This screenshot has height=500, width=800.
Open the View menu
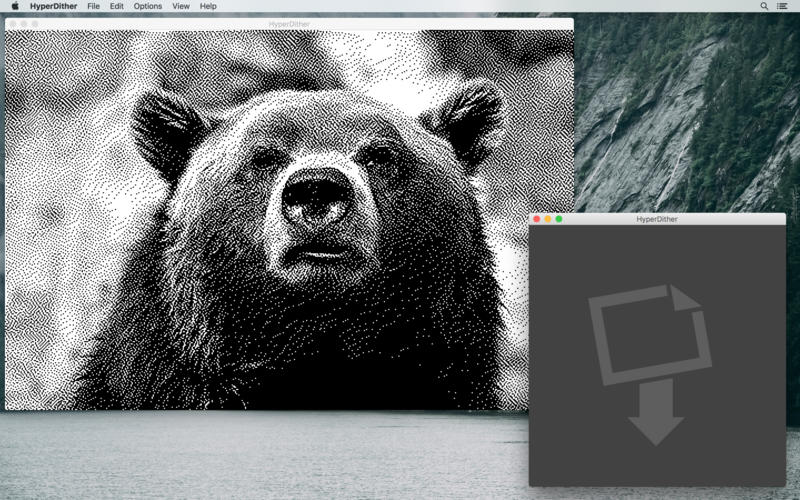[x=180, y=6]
